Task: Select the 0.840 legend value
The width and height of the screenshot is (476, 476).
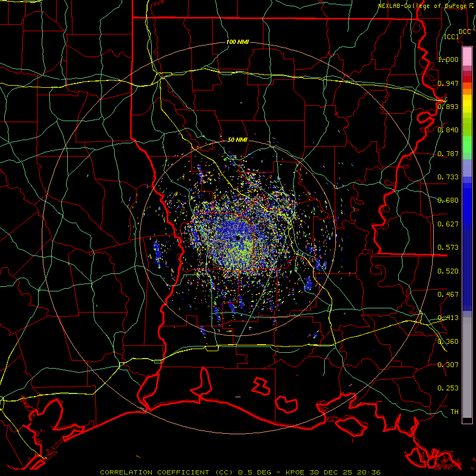Action: pyautogui.click(x=448, y=130)
